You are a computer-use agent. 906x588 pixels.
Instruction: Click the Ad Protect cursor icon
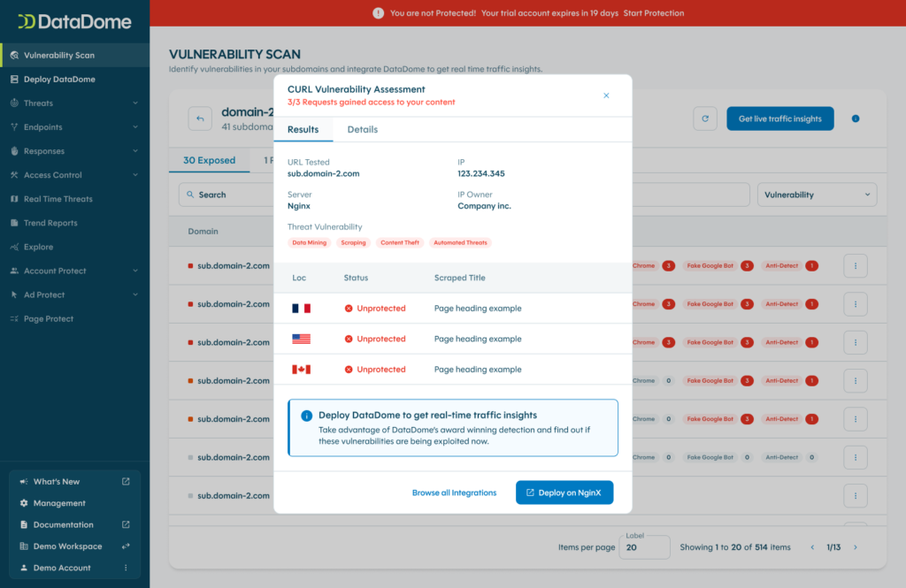[x=14, y=294]
